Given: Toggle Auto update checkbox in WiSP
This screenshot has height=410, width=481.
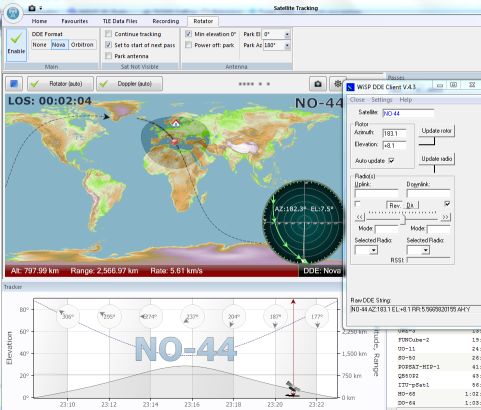Looking at the screenshot, I should (x=392, y=161).
